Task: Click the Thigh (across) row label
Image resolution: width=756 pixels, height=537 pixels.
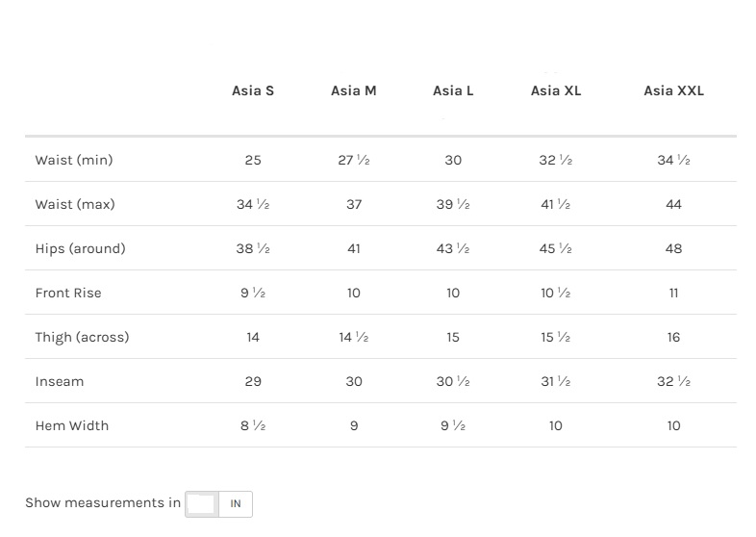Action: click(x=82, y=337)
